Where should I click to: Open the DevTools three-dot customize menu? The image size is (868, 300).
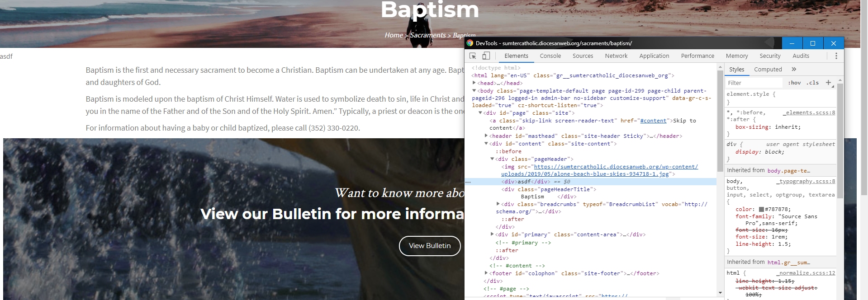pyautogui.click(x=836, y=56)
